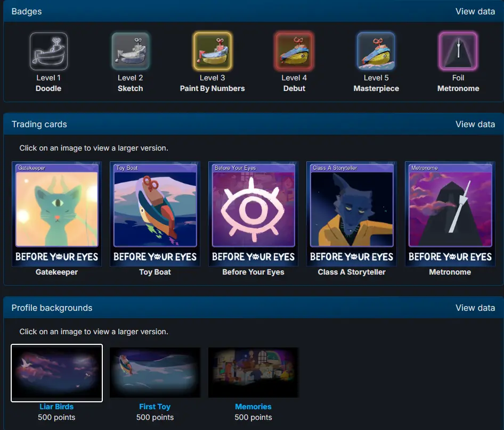Click the Gatekeeper caption below card

[x=57, y=272]
